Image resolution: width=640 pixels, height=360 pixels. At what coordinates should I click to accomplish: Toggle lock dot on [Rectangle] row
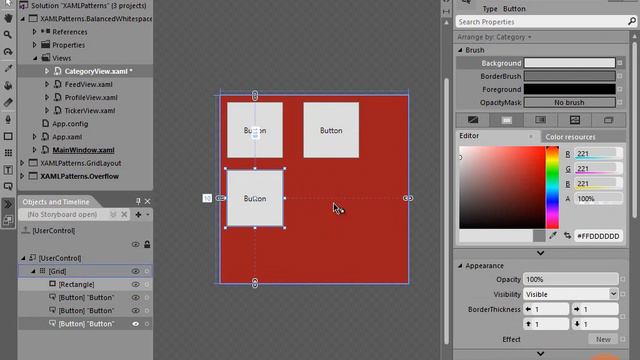coord(147,284)
